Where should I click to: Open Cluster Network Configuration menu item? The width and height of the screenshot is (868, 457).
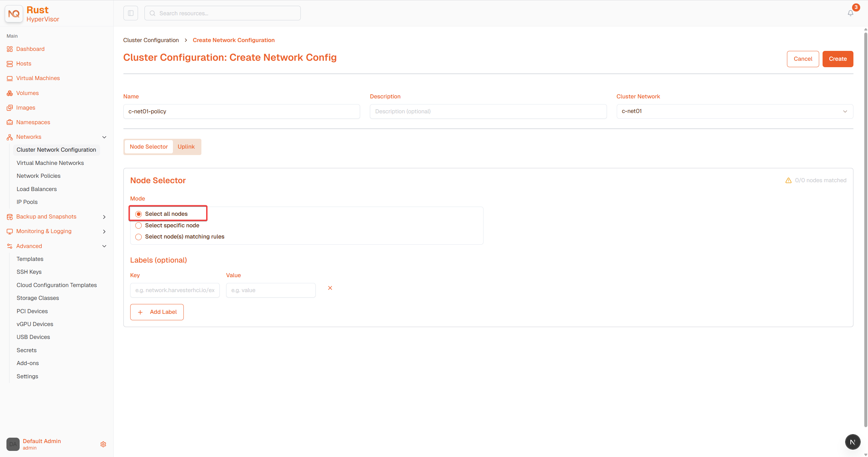click(56, 150)
